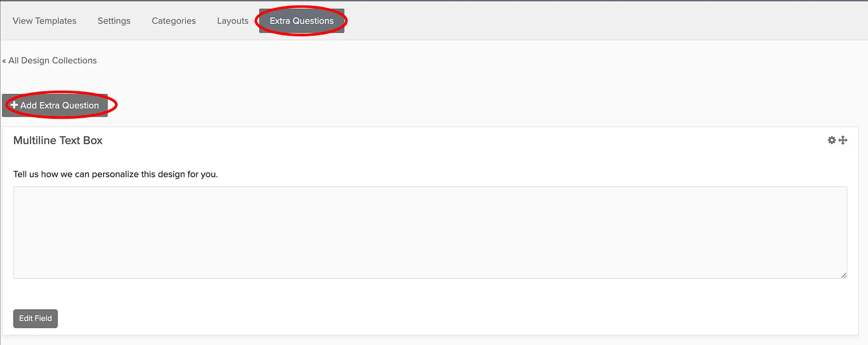
Task: Edit the Multiline Text Box field
Action: point(35,318)
